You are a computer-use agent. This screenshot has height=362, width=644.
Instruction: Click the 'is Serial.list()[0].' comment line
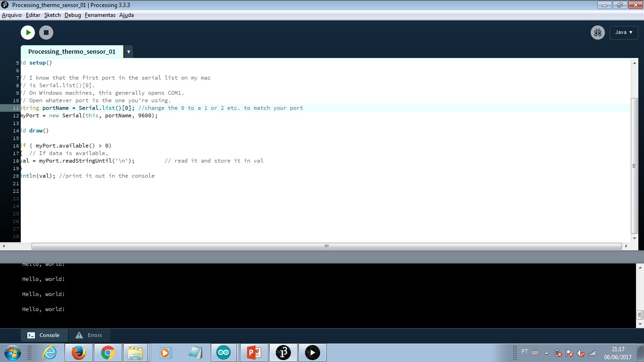click(x=58, y=85)
